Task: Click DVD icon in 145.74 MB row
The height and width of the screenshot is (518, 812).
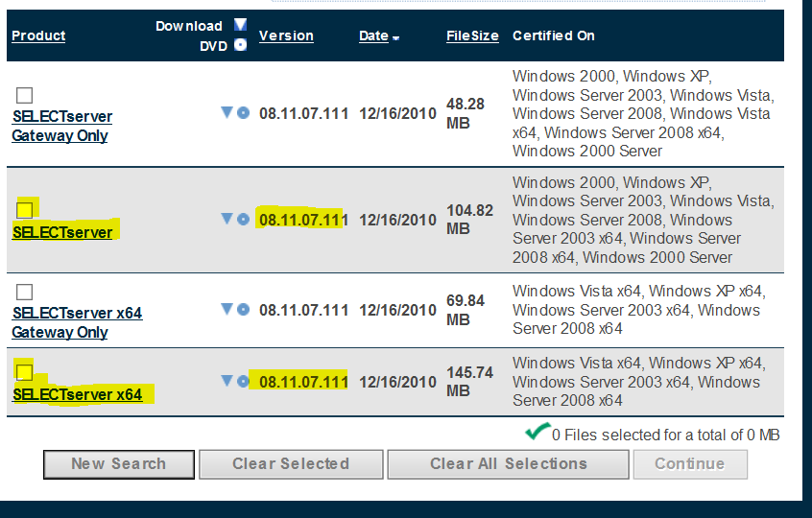Action: (x=244, y=382)
